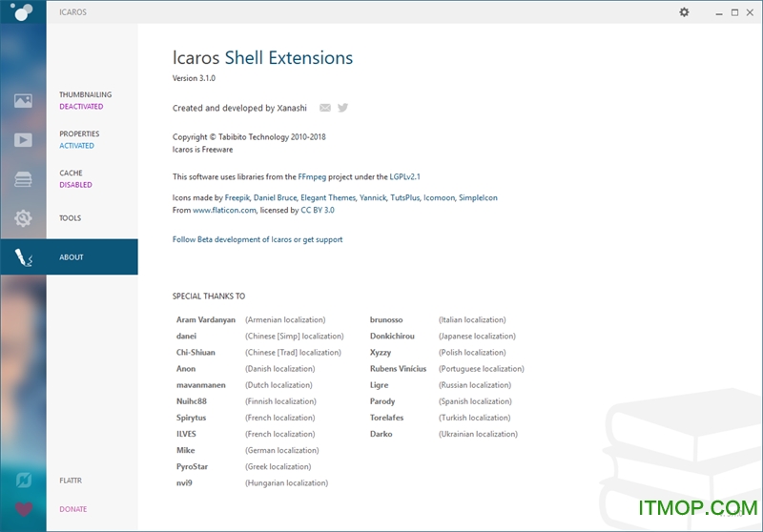Click the Donate text label
763x532 pixels.
pos(72,509)
